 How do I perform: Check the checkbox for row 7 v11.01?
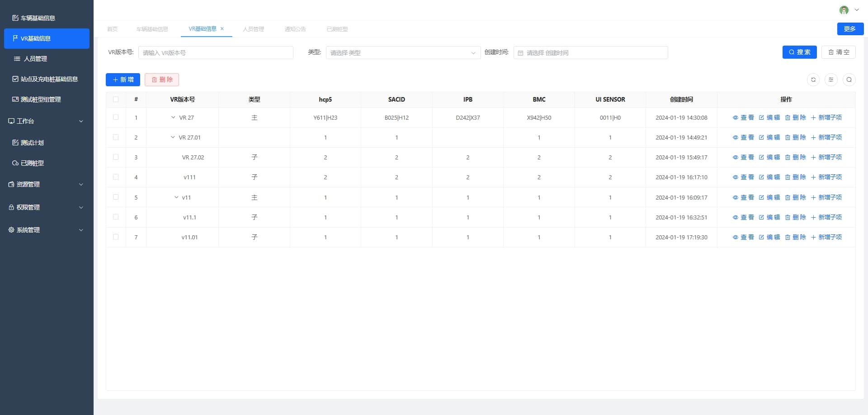point(116,237)
